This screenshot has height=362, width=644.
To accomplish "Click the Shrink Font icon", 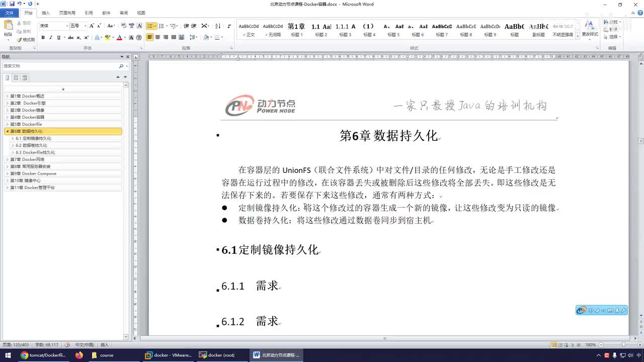I will tap(99, 26).
